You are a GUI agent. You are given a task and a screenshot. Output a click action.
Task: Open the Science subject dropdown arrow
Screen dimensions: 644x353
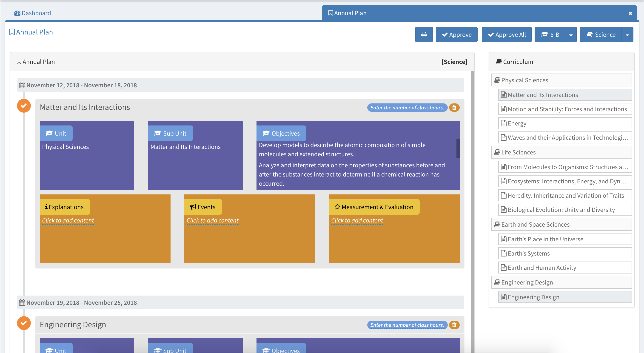click(627, 35)
